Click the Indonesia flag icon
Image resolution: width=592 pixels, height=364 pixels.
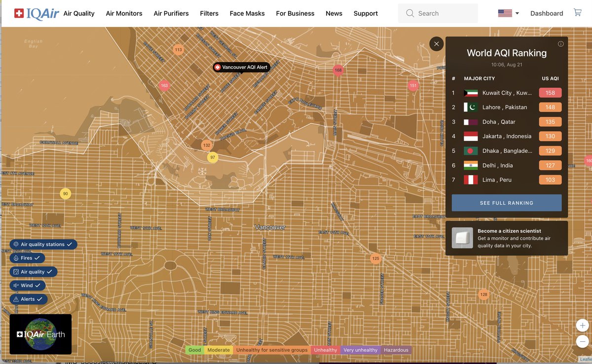tap(471, 136)
